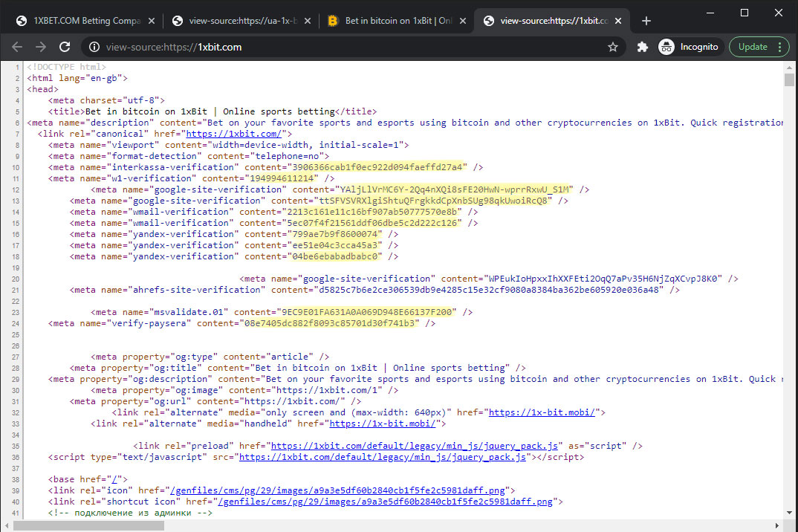Viewport: 798px width, 532px height.
Task: Go forward with the forward arrow
Action: (x=41, y=47)
